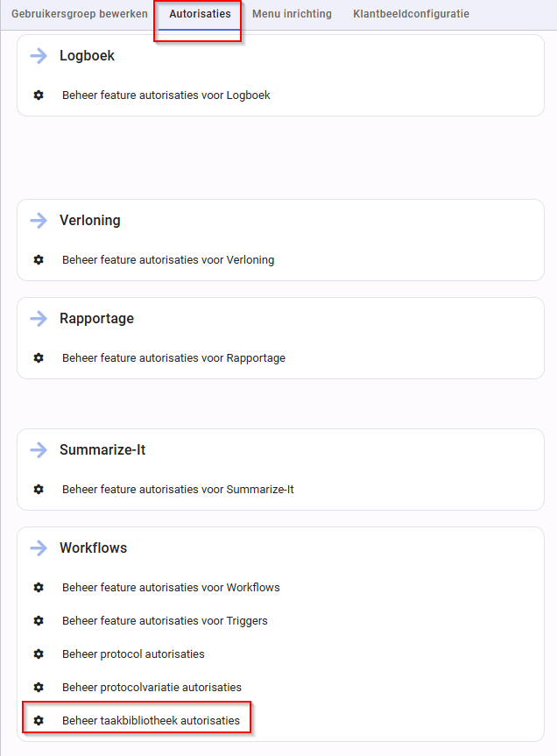Click the gear icon beside Verloning feature autorisaties

pos(39,260)
